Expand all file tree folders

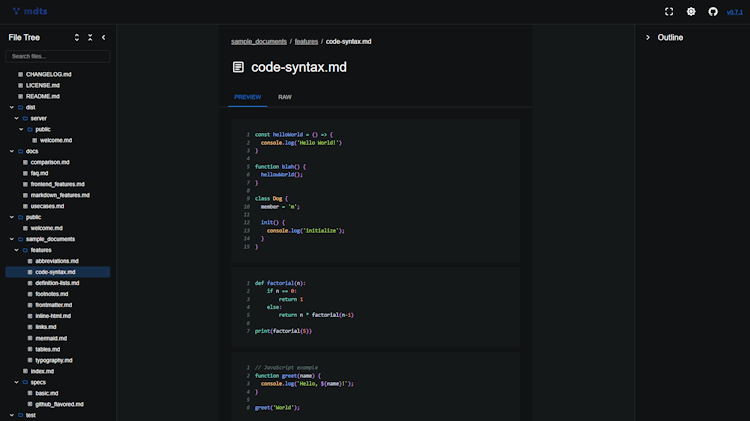(77, 37)
